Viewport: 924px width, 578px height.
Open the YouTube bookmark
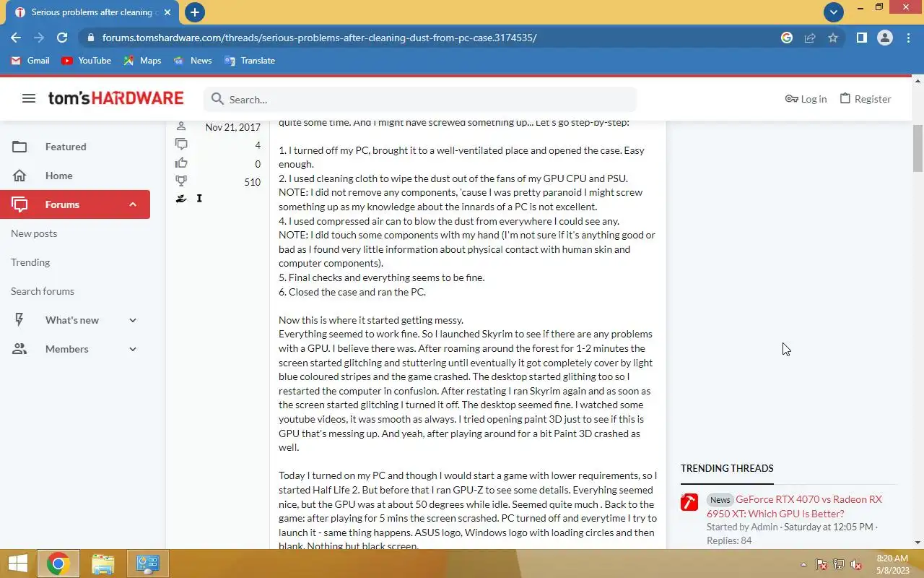click(87, 61)
